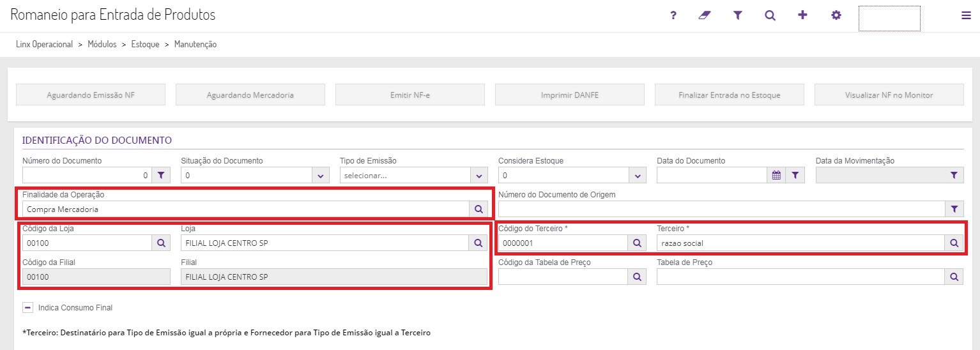
Task: Click the eraser clear icon in header
Action: click(x=705, y=16)
